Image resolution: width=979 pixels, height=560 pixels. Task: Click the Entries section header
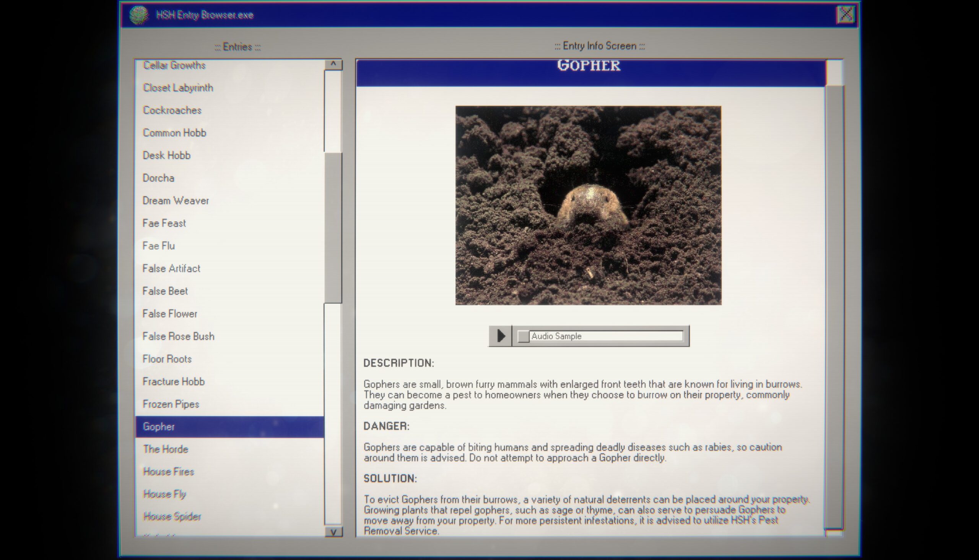click(237, 46)
